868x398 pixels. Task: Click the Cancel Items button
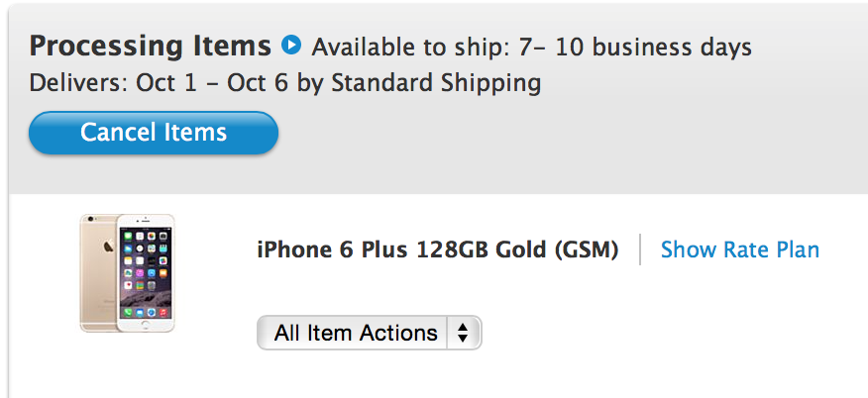tap(154, 133)
